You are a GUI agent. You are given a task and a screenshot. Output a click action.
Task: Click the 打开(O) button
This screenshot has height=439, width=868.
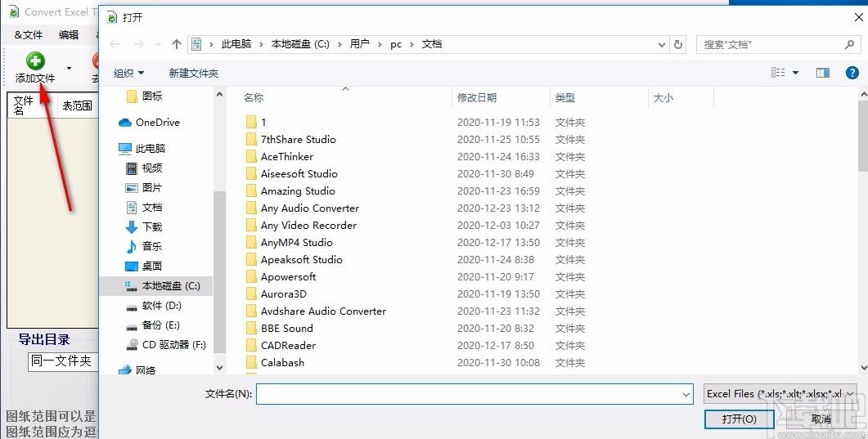click(x=739, y=419)
